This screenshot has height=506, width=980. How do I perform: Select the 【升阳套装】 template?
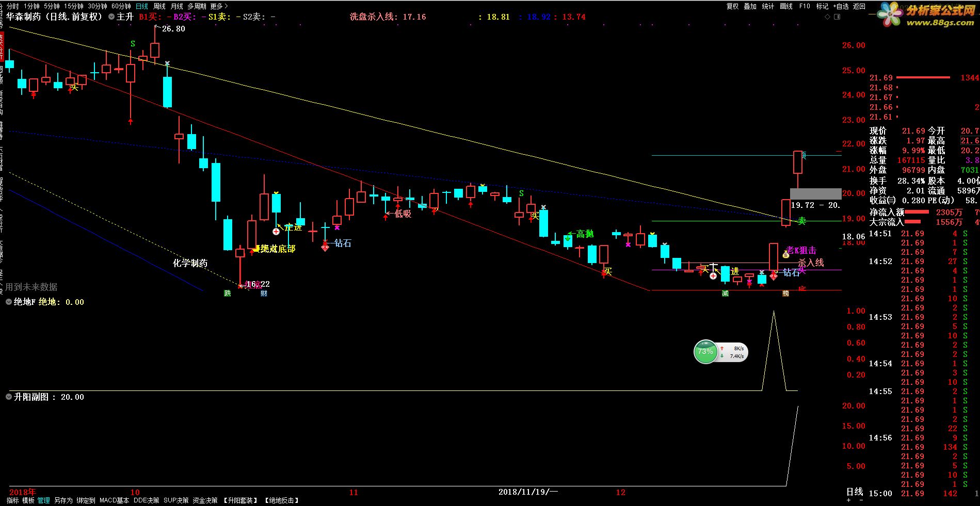[x=242, y=500]
